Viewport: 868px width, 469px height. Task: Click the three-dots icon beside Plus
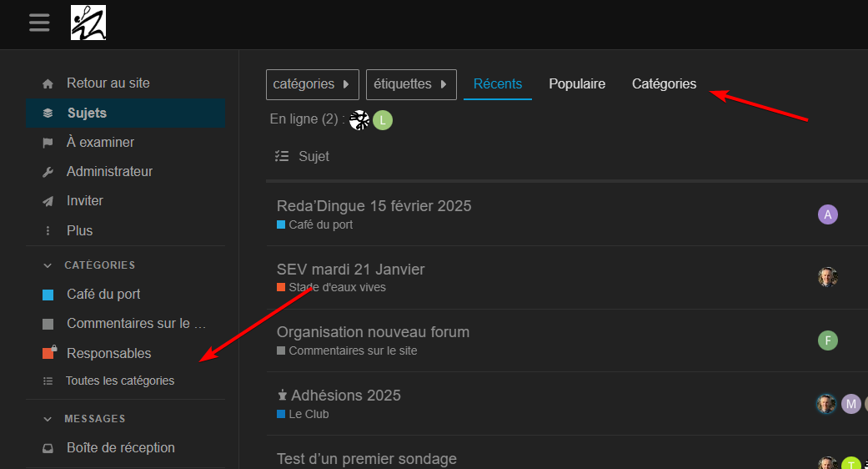(48, 230)
